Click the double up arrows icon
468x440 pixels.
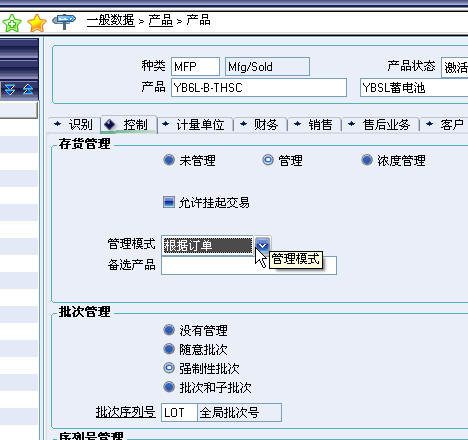(28, 89)
